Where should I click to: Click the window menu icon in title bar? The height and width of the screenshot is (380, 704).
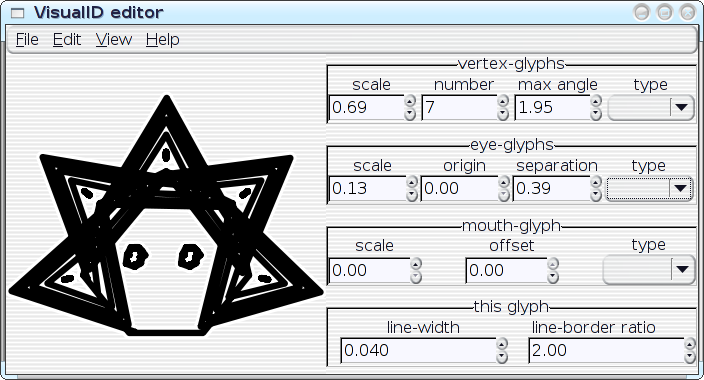tap(18, 13)
